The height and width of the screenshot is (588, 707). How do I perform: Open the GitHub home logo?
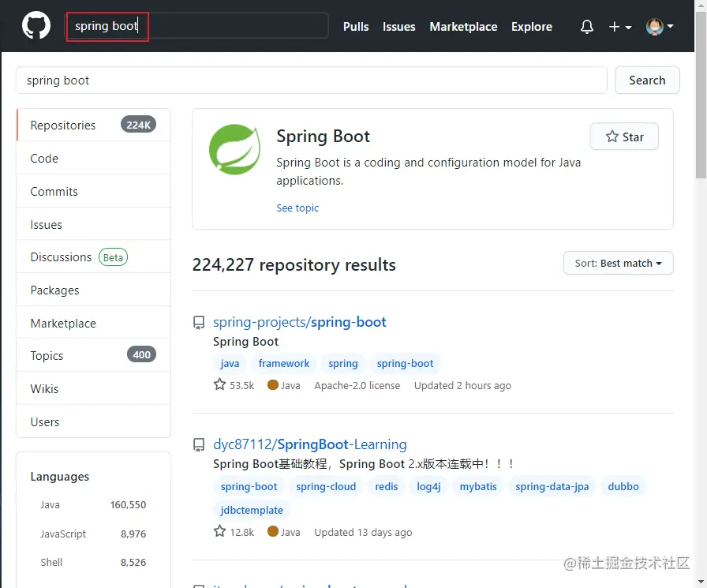click(x=36, y=26)
